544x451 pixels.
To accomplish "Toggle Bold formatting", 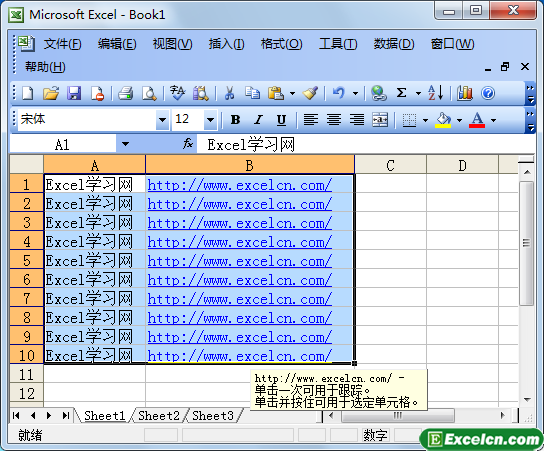I will [236, 120].
